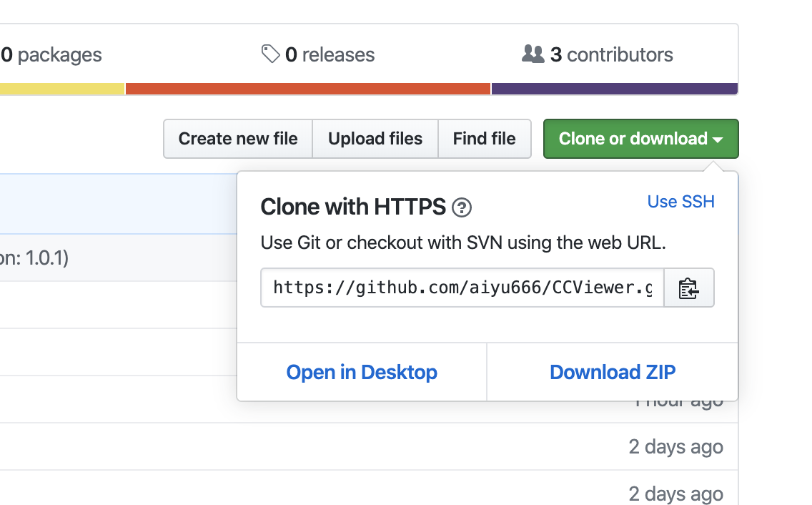
Task: Open the commit message ending in 1.0.1)
Action: click(34, 258)
